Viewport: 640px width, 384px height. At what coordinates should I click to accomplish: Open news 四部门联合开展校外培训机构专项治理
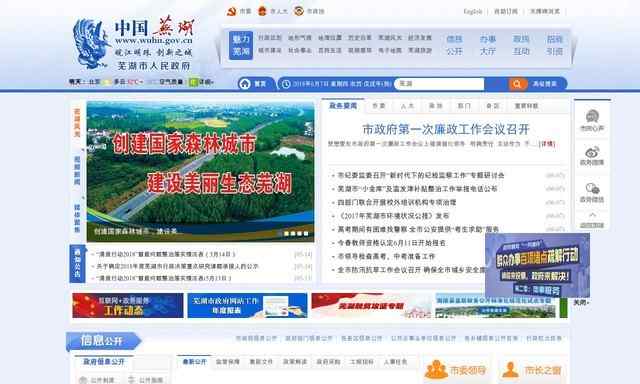[x=397, y=202]
